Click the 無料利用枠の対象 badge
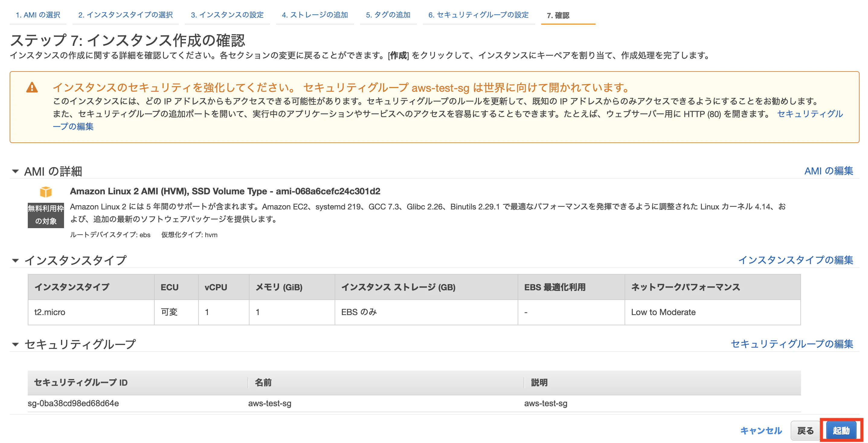Viewport: 868px width, 443px height. (x=46, y=215)
